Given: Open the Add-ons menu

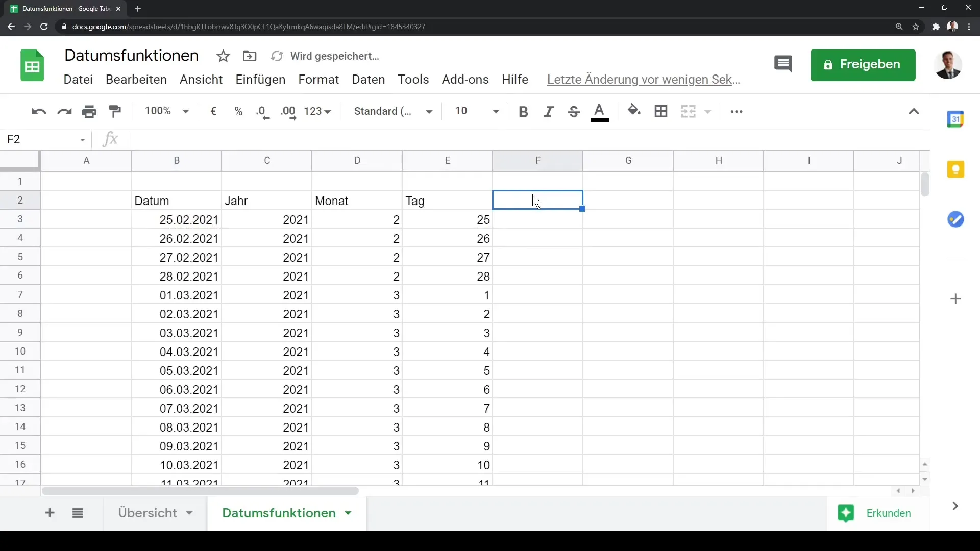Looking at the screenshot, I should [465, 80].
